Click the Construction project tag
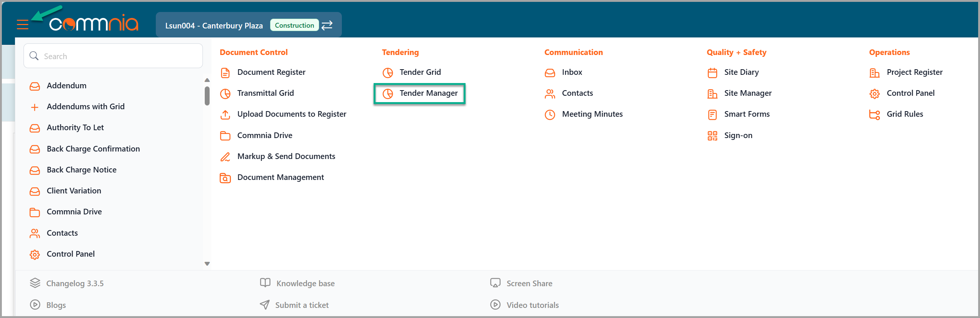The image size is (980, 318). click(x=294, y=25)
